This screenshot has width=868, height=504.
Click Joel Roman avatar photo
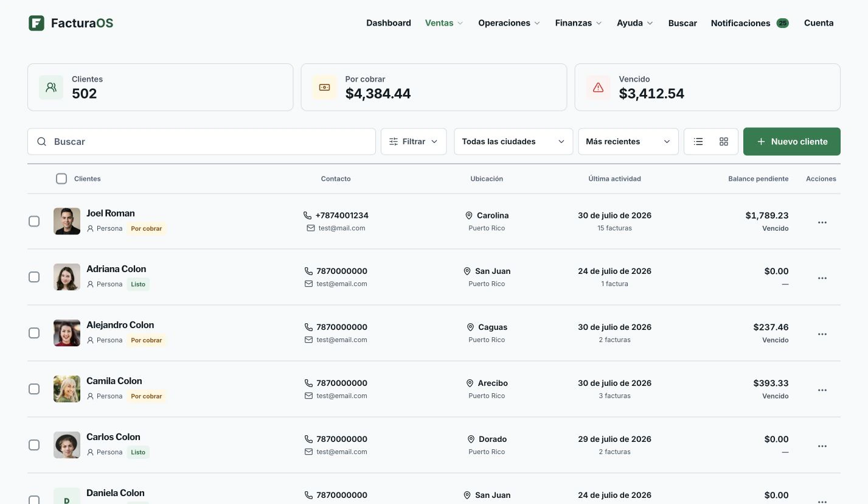(67, 221)
